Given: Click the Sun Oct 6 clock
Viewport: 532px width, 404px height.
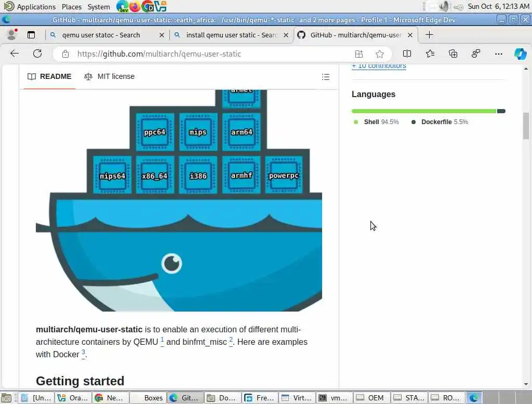Looking at the screenshot, I should [498, 6].
